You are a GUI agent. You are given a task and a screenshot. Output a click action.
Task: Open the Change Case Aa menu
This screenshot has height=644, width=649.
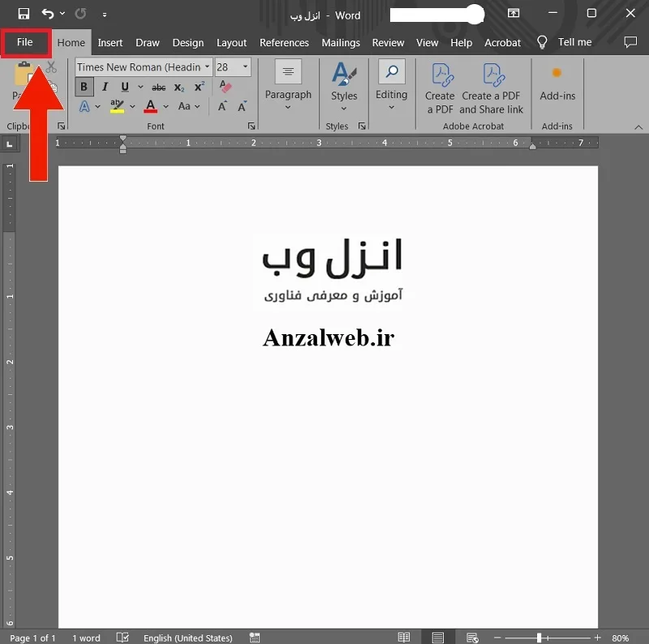pos(189,106)
